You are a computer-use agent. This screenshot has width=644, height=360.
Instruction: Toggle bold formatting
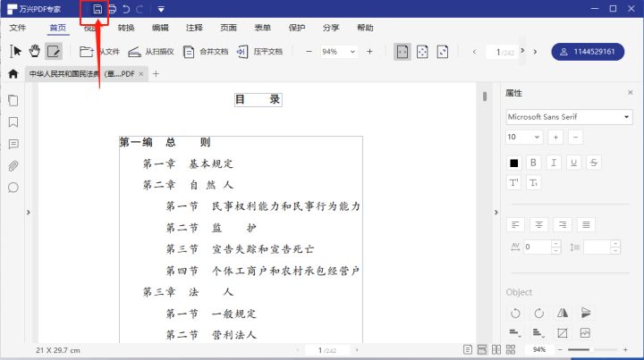pos(533,163)
